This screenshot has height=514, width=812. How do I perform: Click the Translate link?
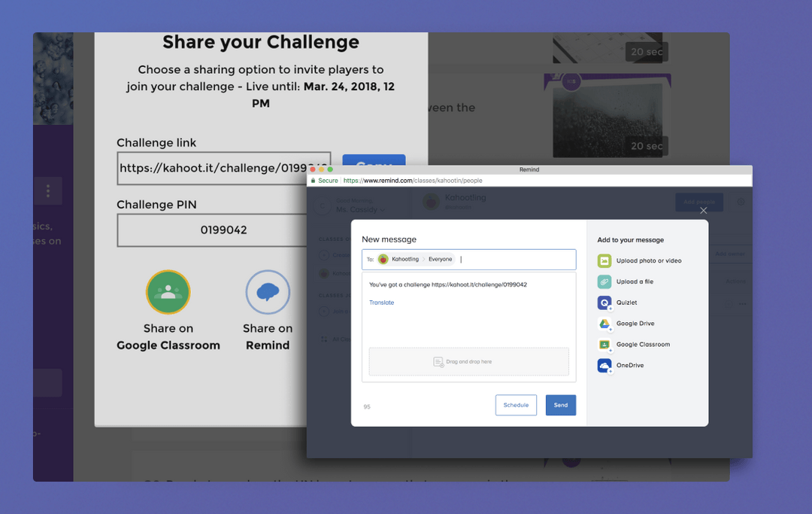(383, 303)
